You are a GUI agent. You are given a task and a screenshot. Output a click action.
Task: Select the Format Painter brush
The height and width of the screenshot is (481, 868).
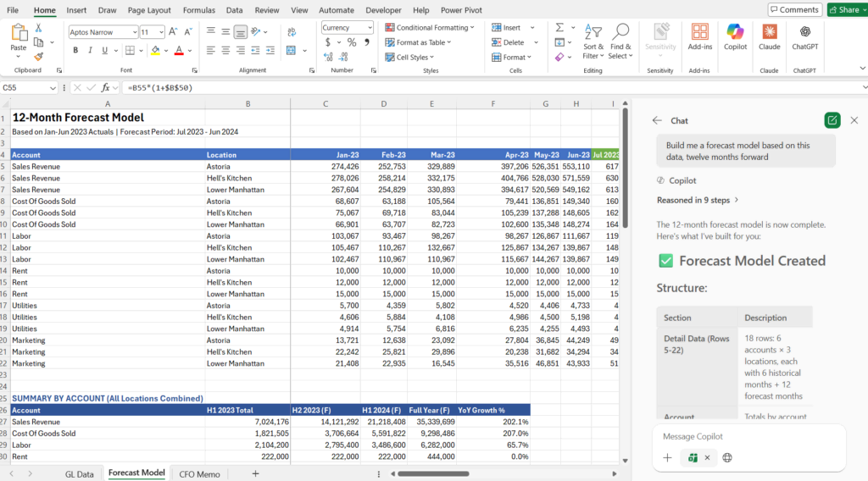38,57
